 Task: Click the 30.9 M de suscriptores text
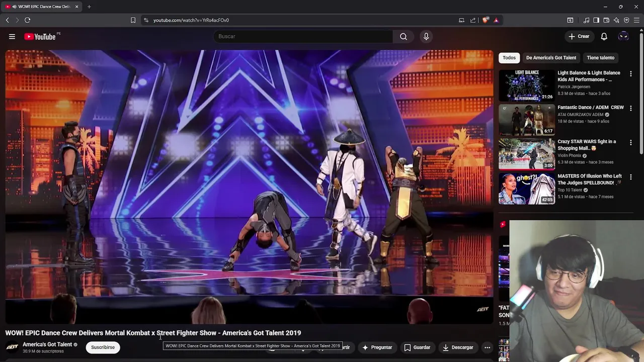click(43, 351)
